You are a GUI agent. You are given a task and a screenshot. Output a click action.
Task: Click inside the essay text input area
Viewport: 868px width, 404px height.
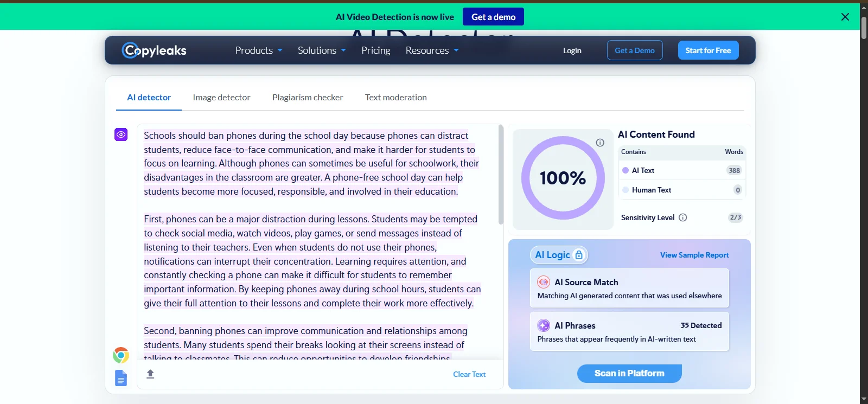click(317, 241)
